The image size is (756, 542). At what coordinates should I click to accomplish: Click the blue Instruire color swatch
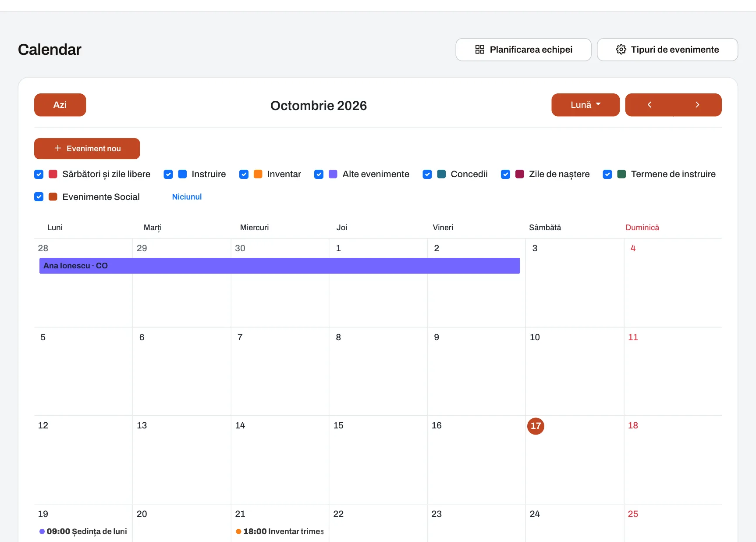click(183, 174)
